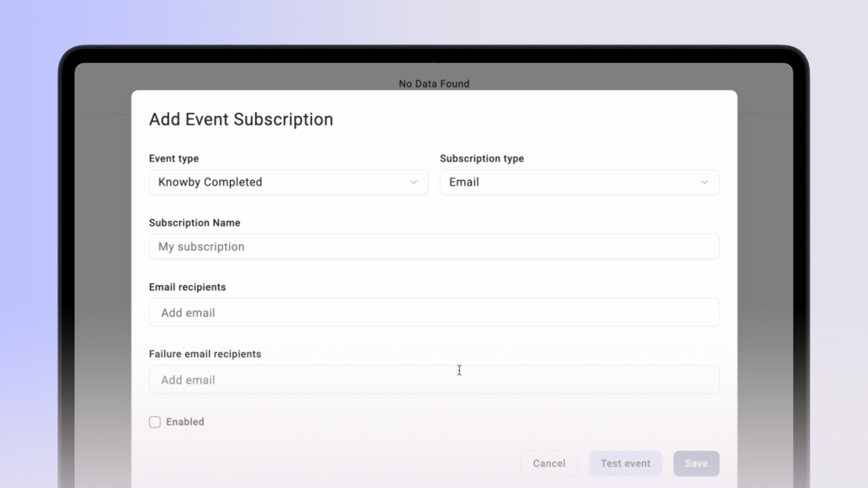Click the Email recipients Add email field
The height and width of the screenshot is (488, 868).
point(434,312)
